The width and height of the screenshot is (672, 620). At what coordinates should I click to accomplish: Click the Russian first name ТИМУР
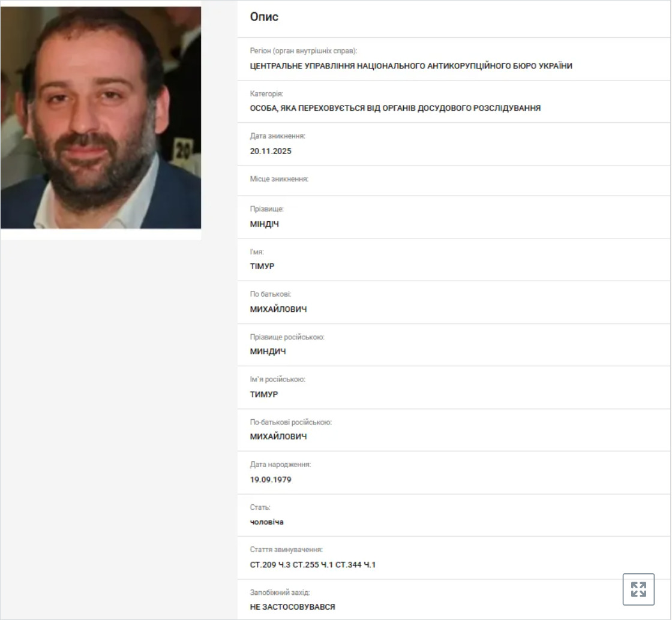pos(263,395)
